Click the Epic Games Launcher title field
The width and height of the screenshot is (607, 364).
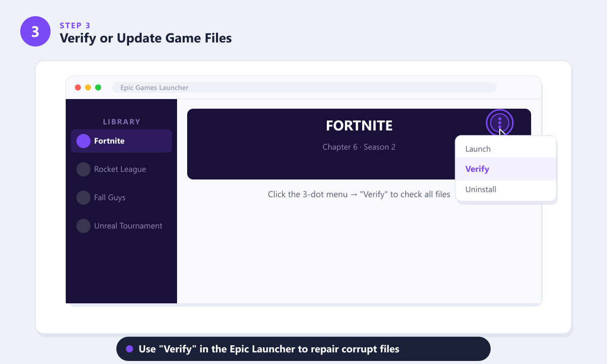pyautogui.click(x=305, y=87)
